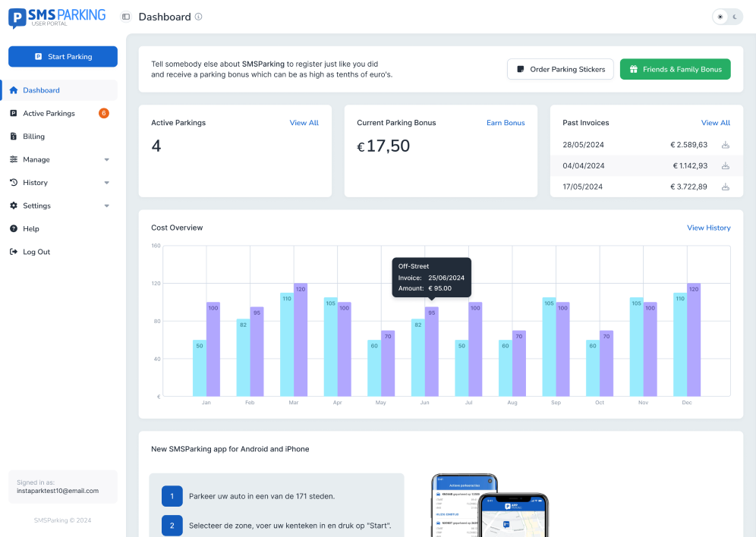
Task: Click the Dashboard home icon
Action: coord(14,90)
